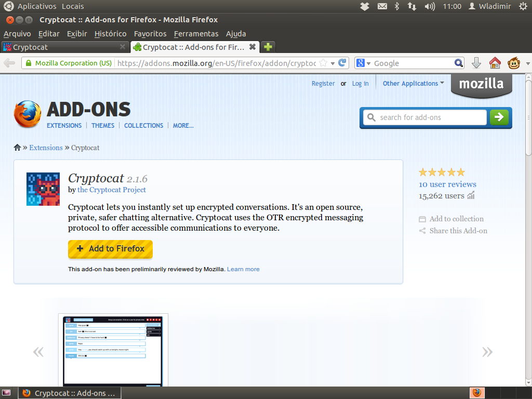
Task: Expand the Greasemonkey dropdown arrow
Action: (528, 63)
